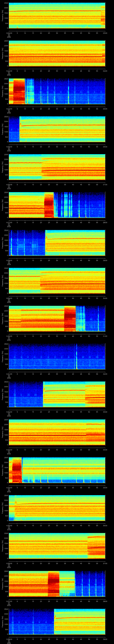Viewport: 114px width, 644px height.
Task: Select the spectrogram panel beginning at 6:22:00
Action: [57, 16]
